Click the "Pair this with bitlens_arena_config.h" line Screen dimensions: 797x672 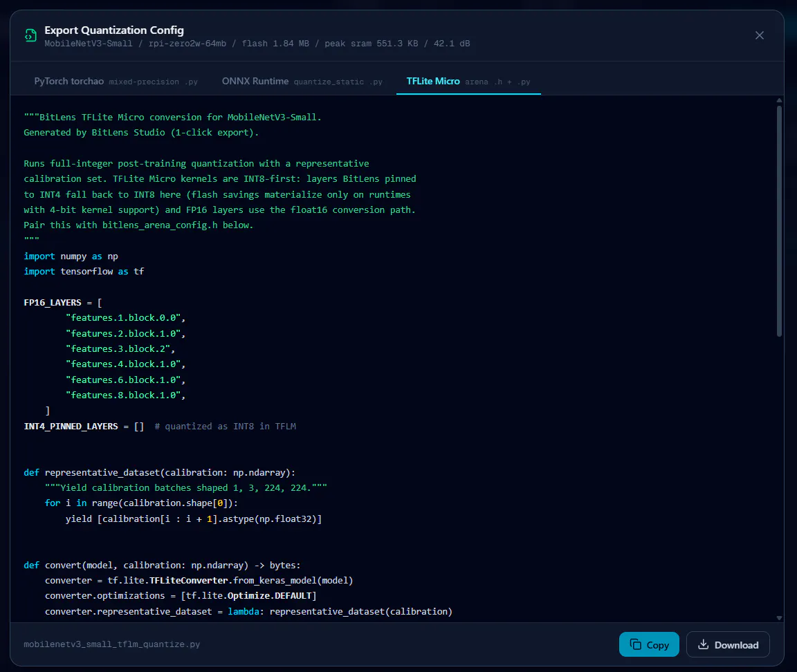139,225
